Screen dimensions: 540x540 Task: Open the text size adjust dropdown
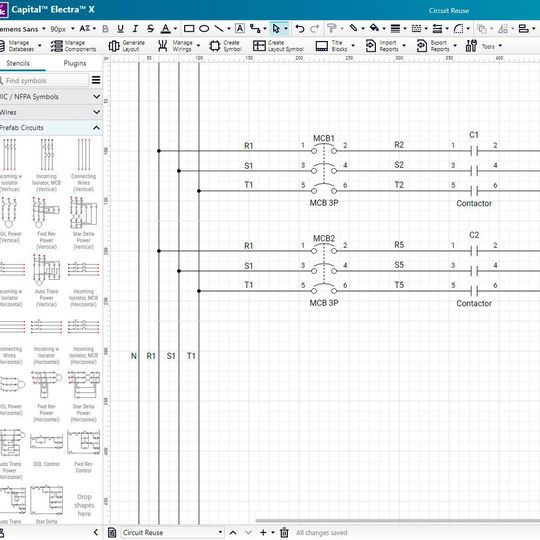pyautogui.click(x=88, y=29)
